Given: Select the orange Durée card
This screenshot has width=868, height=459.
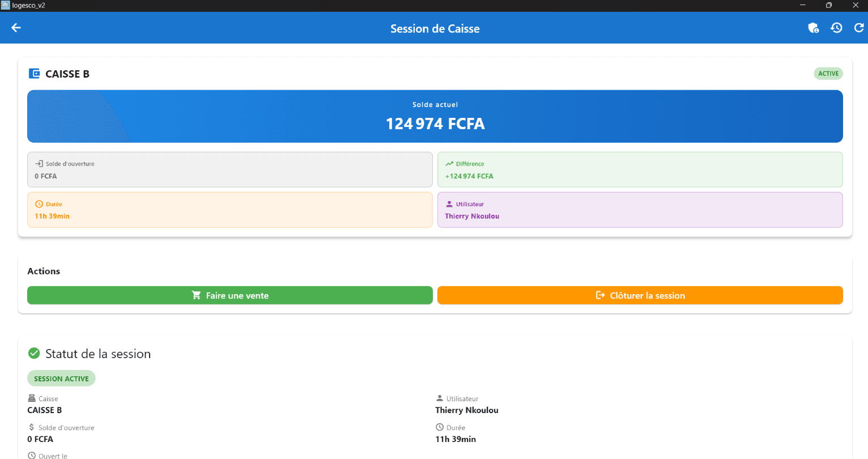Looking at the screenshot, I should 230,210.
